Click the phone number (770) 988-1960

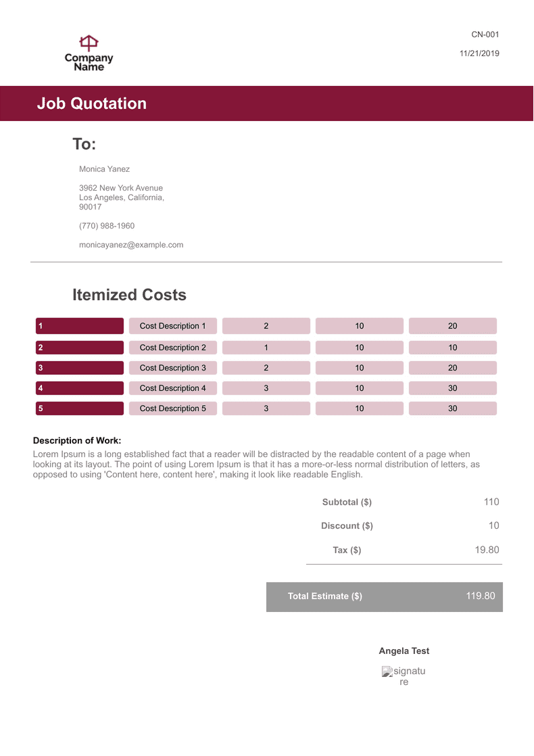(x=107, y=226)
